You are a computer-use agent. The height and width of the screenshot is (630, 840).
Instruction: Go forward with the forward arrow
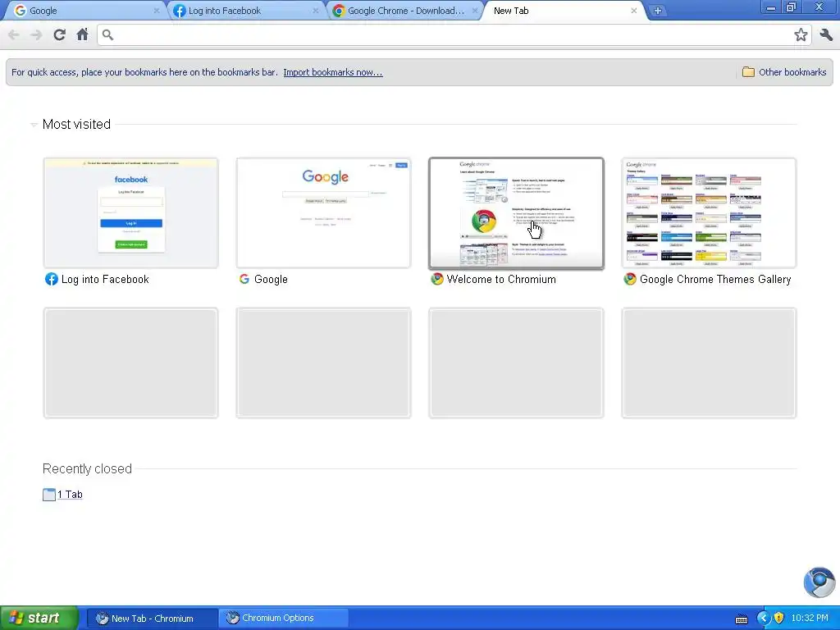(x=36, y=34)
